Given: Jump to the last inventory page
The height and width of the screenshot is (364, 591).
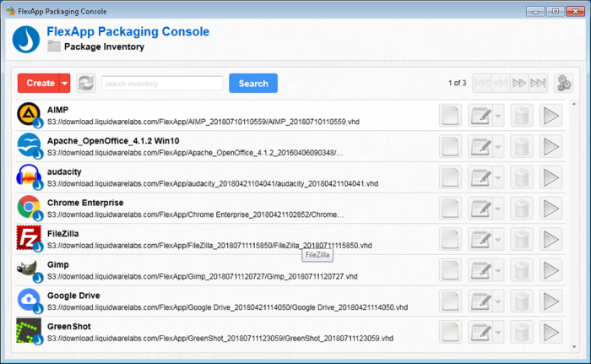Looking at the screenshot, I should [539, 83].
